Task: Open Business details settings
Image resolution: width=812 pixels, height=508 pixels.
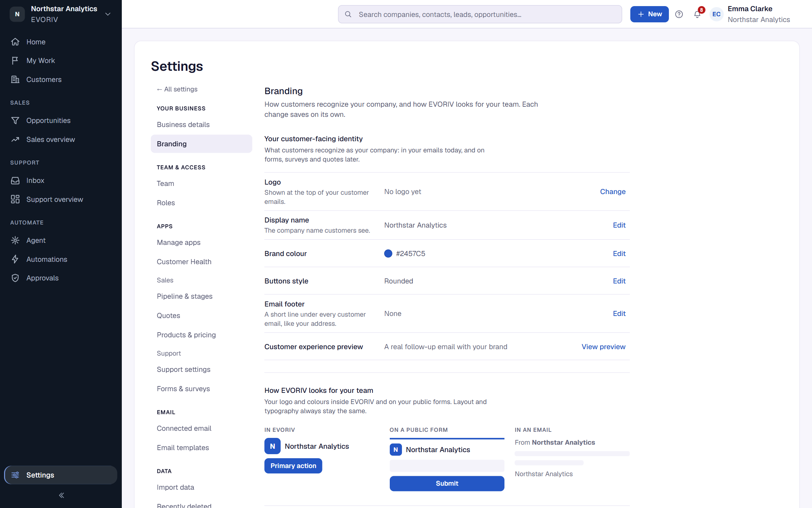Action: [x=201, y=125]
